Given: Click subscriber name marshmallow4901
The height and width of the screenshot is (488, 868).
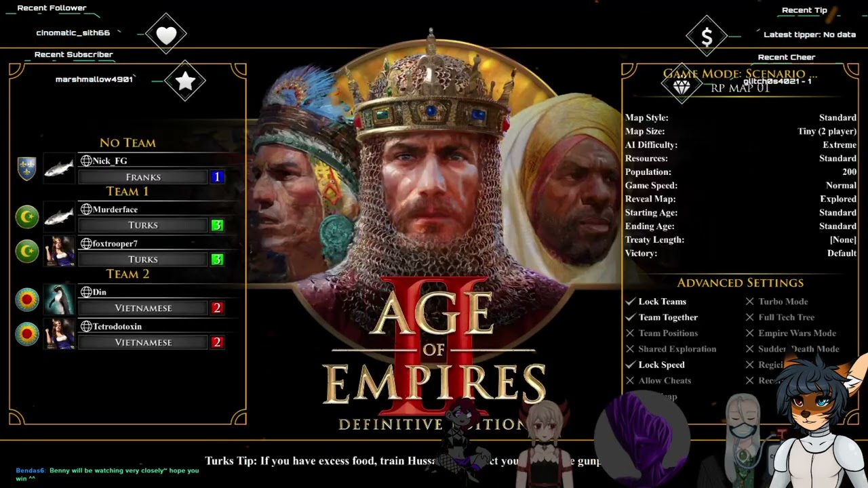Looking at the screenshot, I should pos(94,79).
